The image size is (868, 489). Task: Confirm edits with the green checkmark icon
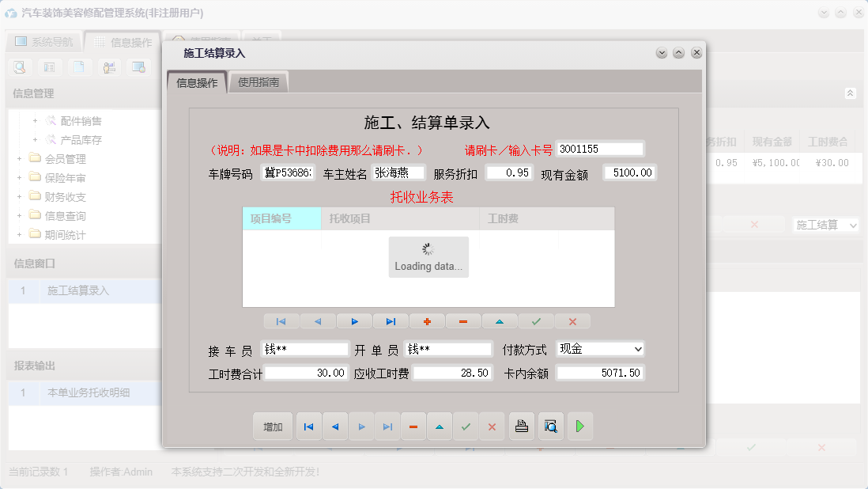[536, 320]
